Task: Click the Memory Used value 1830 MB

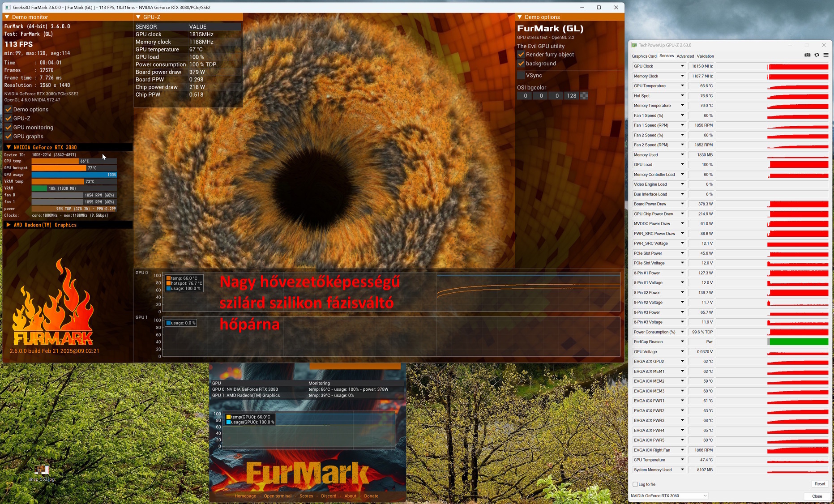Action: [x=701, y=155]
